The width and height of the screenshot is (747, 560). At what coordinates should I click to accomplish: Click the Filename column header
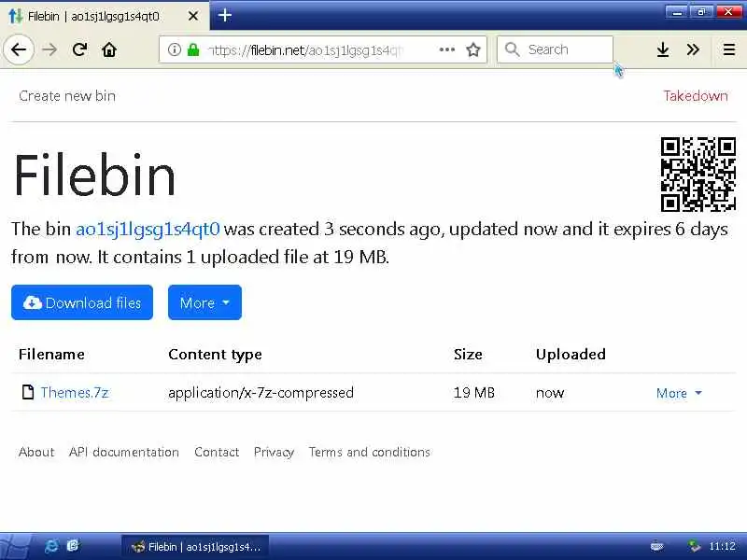51,355
